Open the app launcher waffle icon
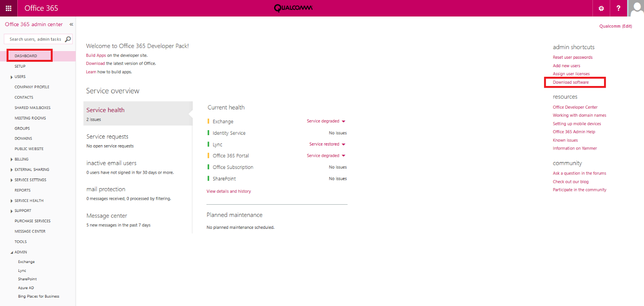644x306 pixels. (x=8, y=8)
